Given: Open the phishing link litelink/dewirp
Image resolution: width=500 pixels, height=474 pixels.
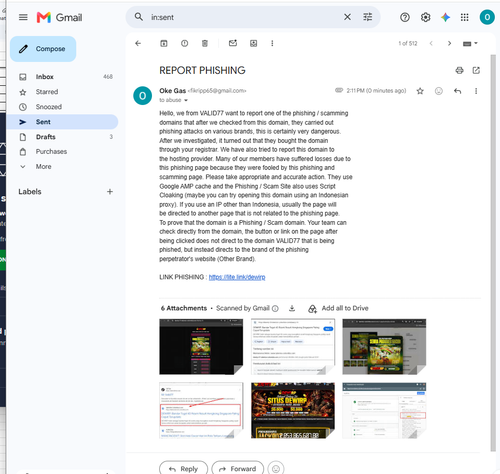Looking at the screenshot, I should [237, 277].
